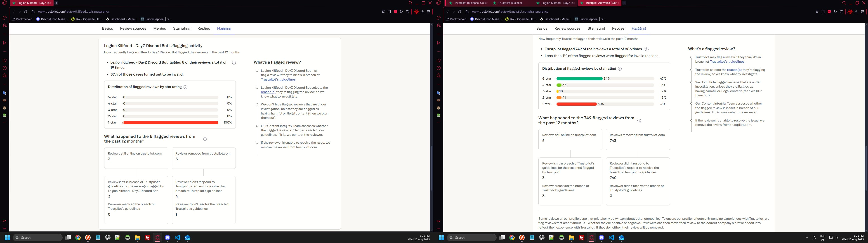Viewport: 868px width, 243px height.
Task: Click info icon by 'What happened to the 749'
Action: pos(639,121)
